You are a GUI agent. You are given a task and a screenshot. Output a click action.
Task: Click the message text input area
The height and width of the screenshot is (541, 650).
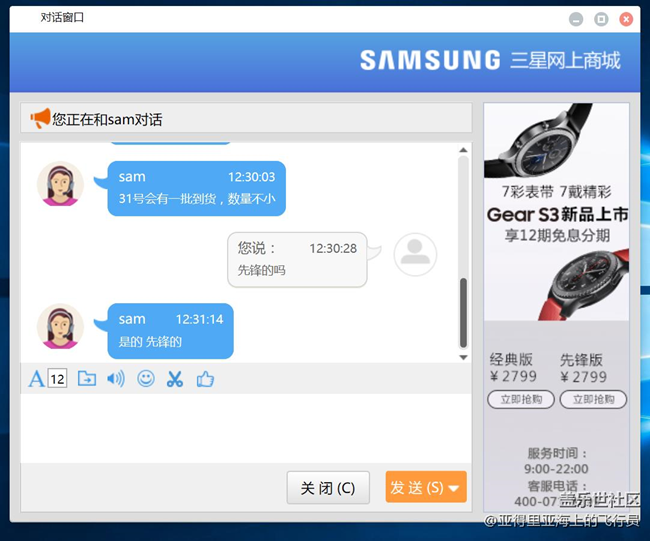coord(240,427)
